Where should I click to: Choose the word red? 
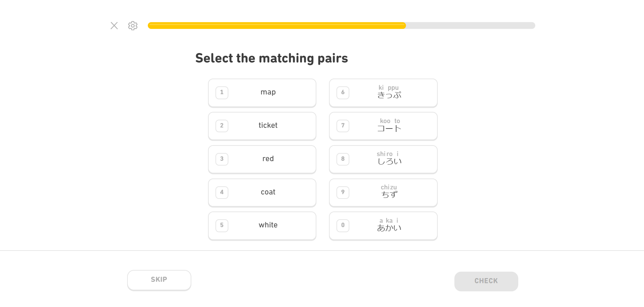pyautogui.click(x=268, y=159)
